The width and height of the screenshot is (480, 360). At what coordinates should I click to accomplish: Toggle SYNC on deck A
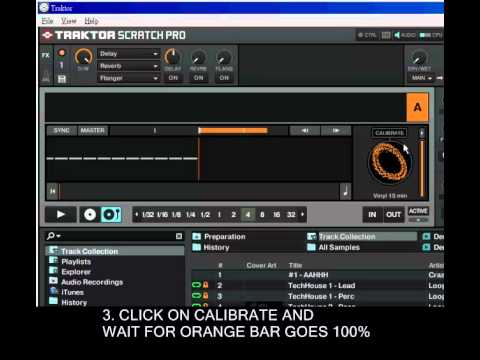[x=62, y=131]
